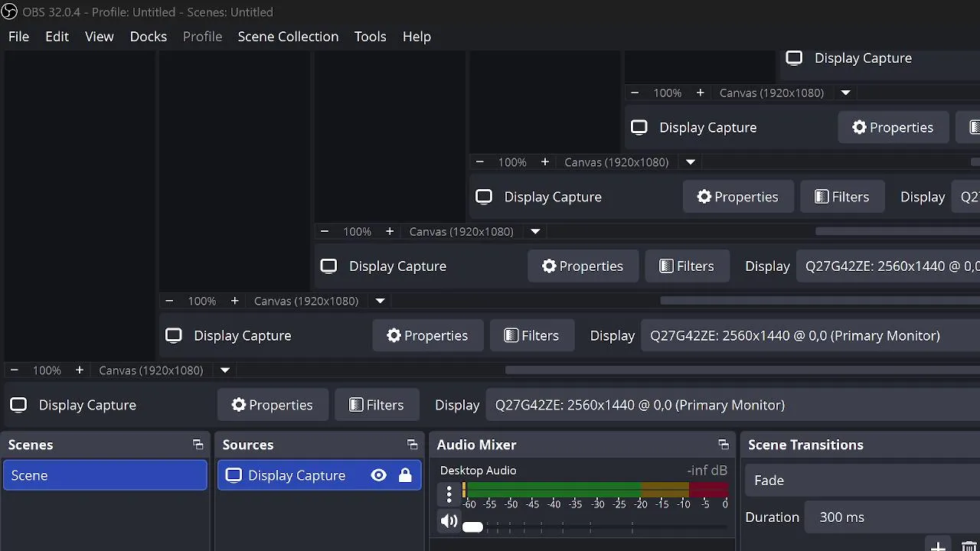
Task: Click horizontal scrollbar in first nested preview copy
Action: [820, 301]
